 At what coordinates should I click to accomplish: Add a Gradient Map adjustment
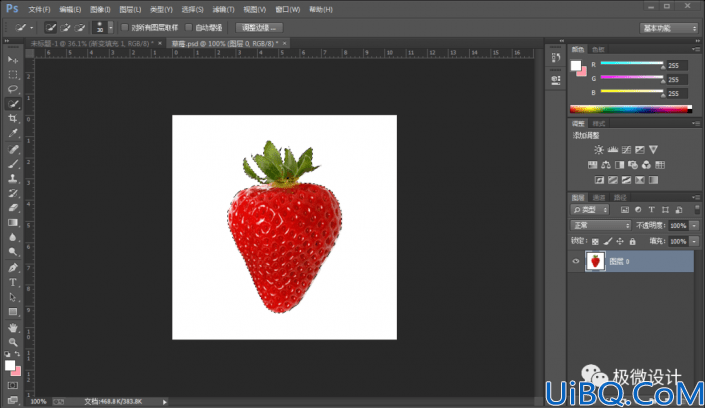point(653,180)
